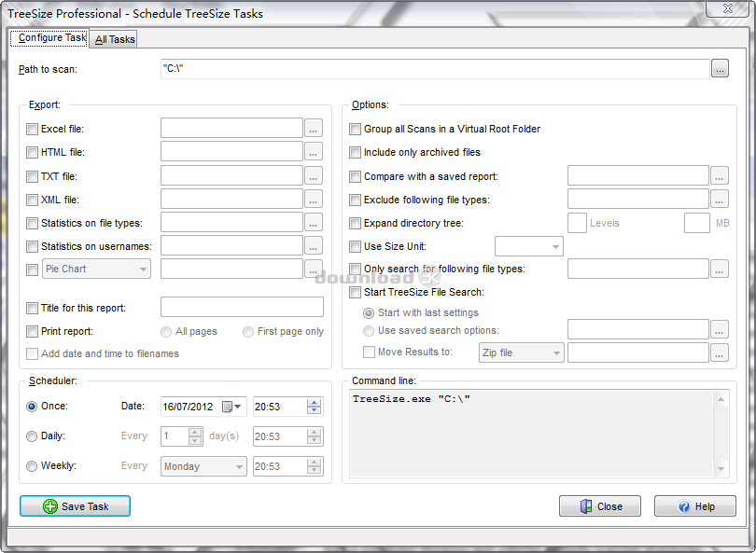
Task: Select the Daily scheduler radio button
Action: 32,436
